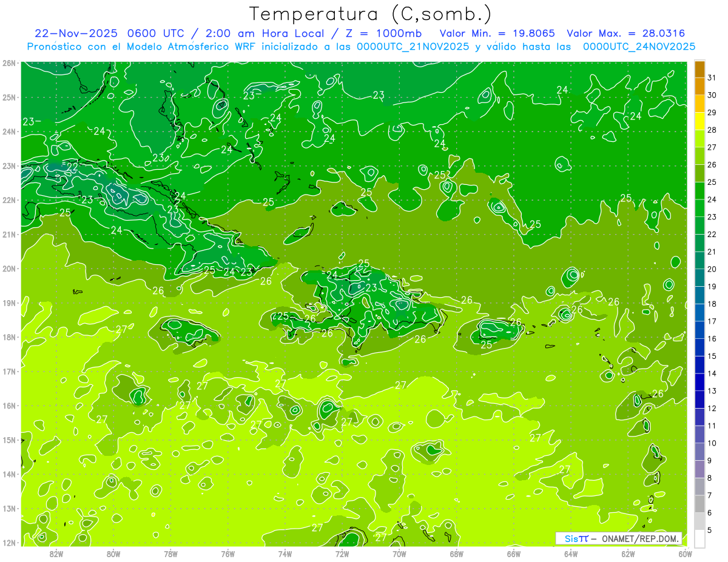Click the 80W longitude axis label
Screen dimensions: 728x562
coord(113,553)
